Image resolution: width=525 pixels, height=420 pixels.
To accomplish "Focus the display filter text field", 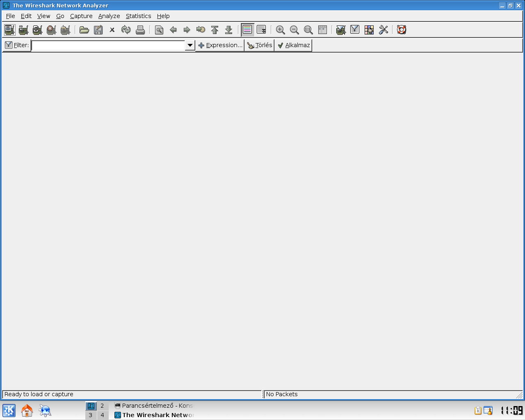I will (x=108, y=45).
